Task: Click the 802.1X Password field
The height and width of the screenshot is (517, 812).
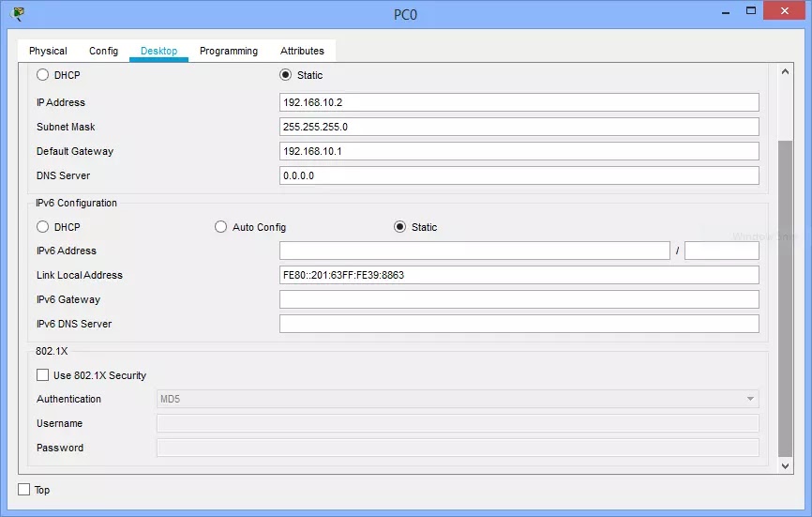Action: (458, 448)
